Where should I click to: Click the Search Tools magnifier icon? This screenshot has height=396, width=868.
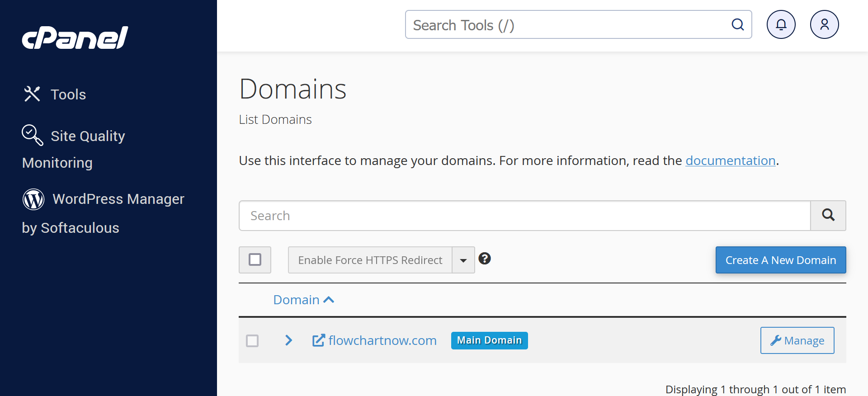coord(738,24)
